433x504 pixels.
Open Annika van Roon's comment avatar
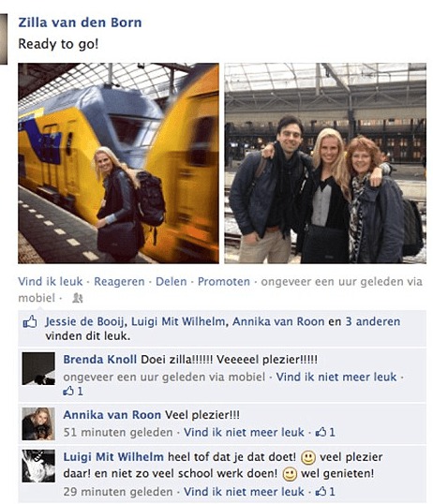pos(38,423)
